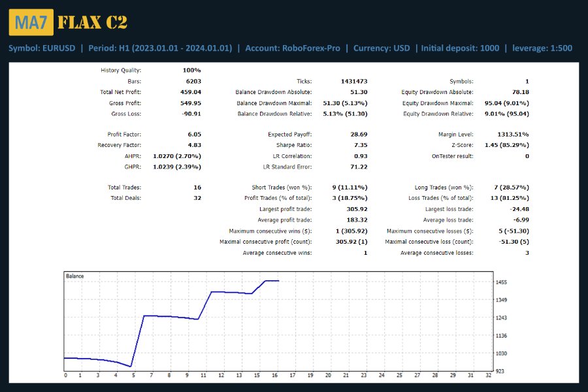
Task: Click the Sharpe Ratio value 7.35
Action: (361, 145)
